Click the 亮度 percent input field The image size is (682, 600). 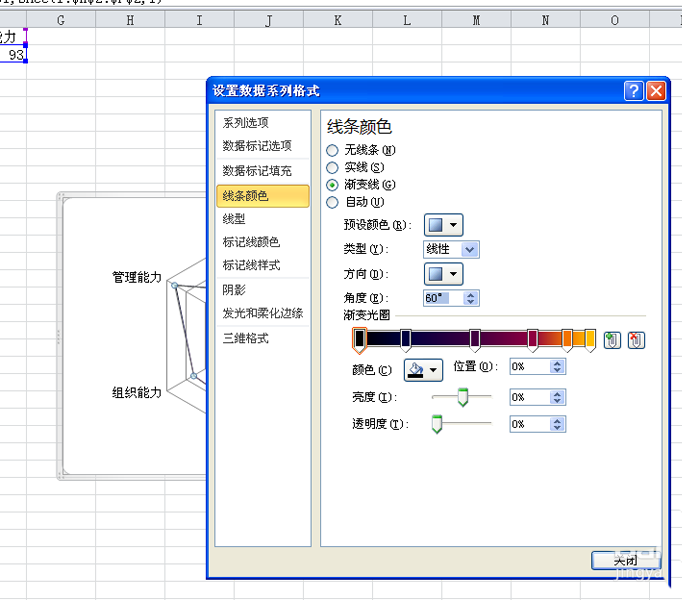pos(530,397)
